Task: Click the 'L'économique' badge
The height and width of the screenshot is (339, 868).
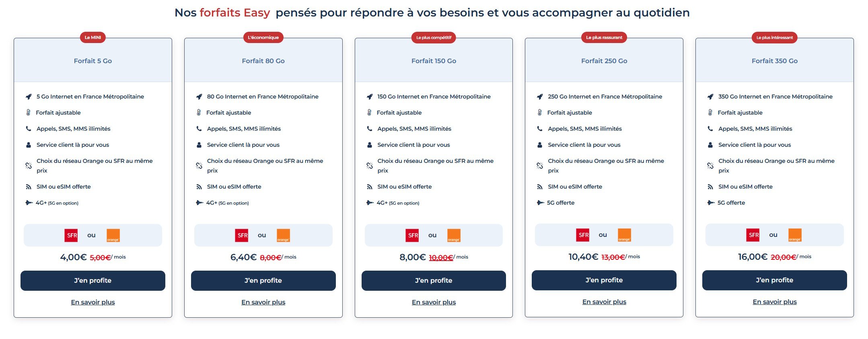Action: tap(263, 37)
